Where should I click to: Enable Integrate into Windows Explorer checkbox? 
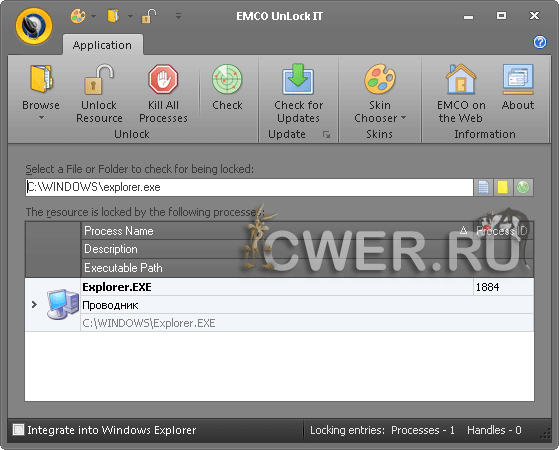[x=19, y=430]
